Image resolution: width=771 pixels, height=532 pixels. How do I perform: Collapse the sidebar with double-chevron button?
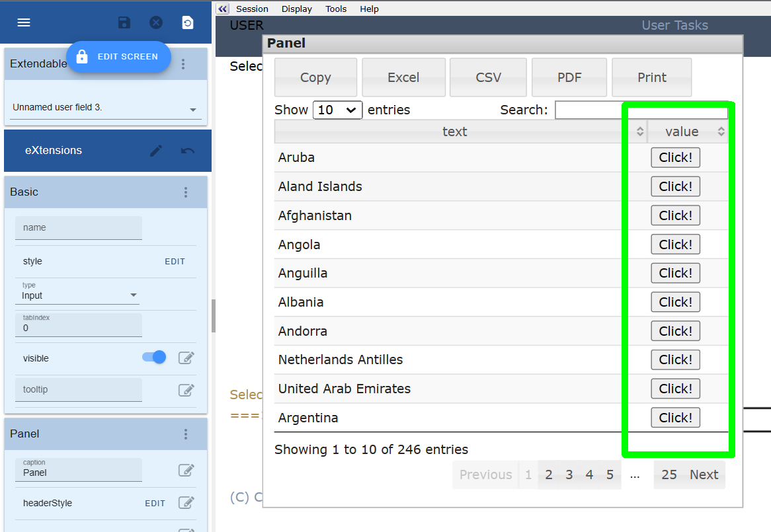pos(222,9)
